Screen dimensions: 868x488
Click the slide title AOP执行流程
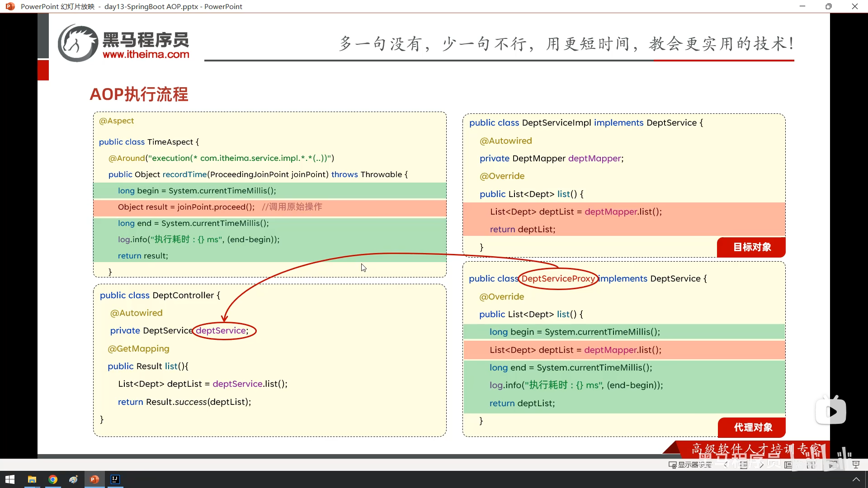click(x=139, y=94)
